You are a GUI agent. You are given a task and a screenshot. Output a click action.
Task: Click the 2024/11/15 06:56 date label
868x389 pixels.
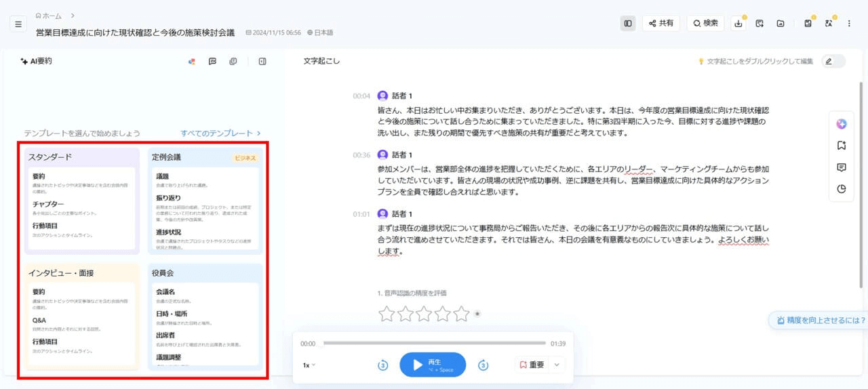(x=273, y=33)
